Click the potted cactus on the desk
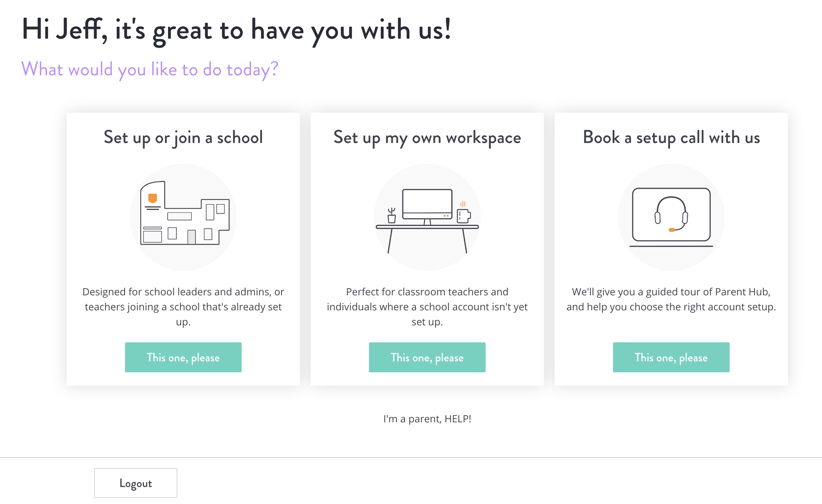Image resolution: width=822 pixels, height=504 pixels. point(392,215)
